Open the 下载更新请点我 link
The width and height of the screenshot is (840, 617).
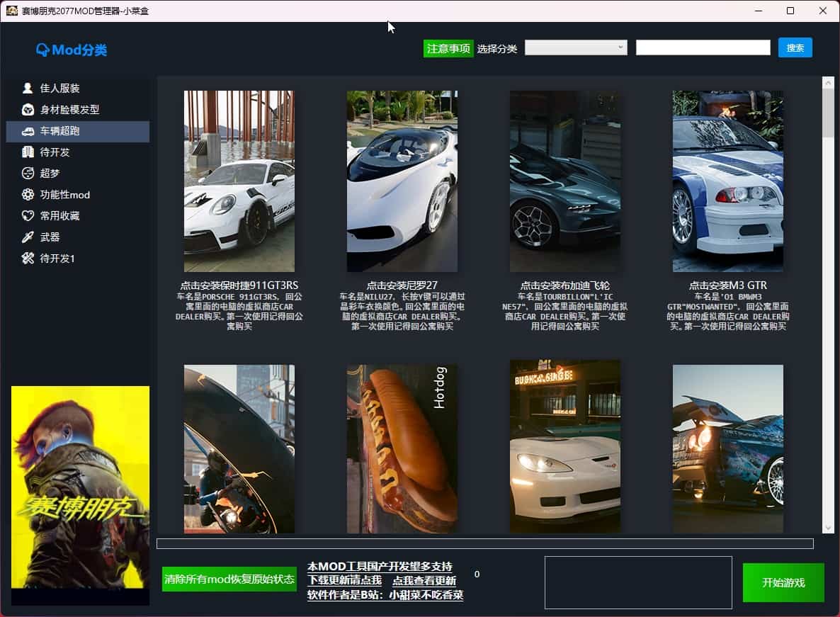(344, 581)
